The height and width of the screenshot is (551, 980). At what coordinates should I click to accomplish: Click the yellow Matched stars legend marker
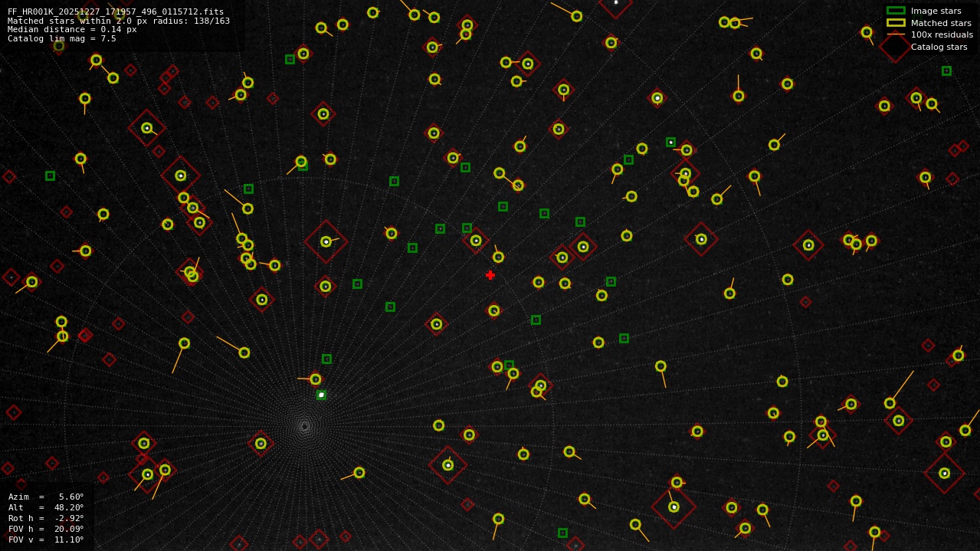896,23
